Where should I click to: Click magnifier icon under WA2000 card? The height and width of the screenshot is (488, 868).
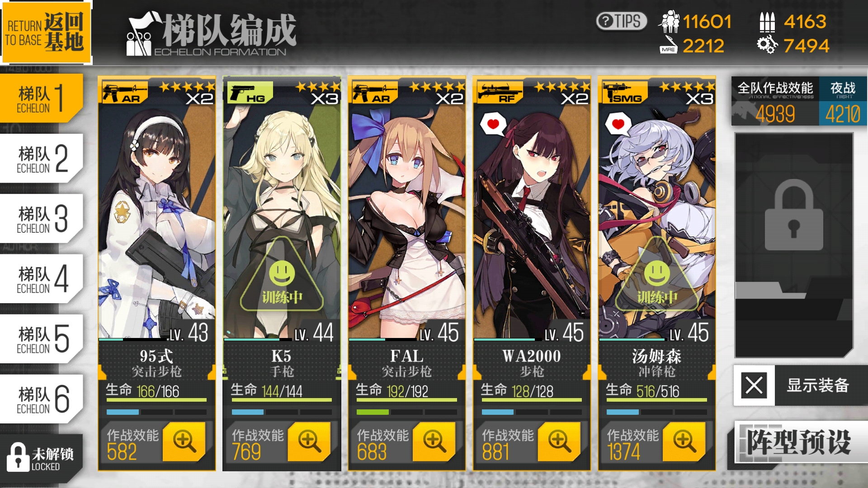pos(559,441)
